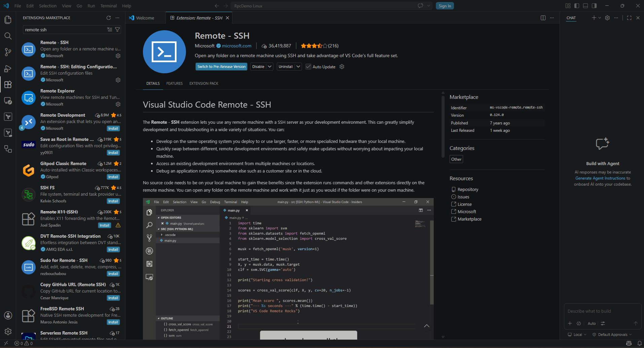Open the Run and Debug view

(8, 68)
